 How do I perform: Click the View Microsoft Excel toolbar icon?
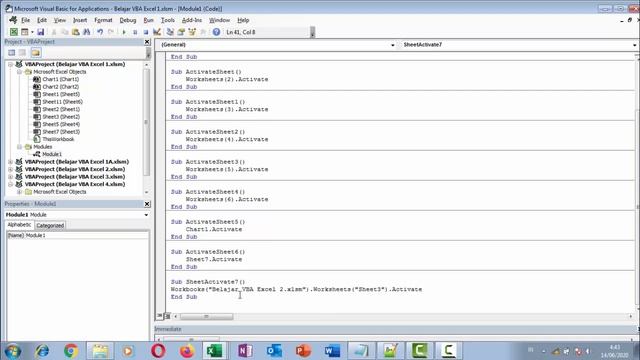pos(14,32)
